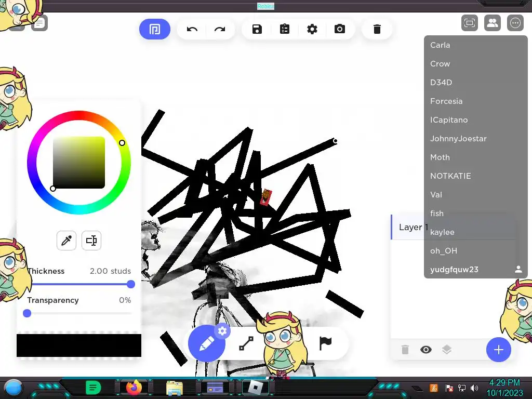Select player Crow in the list
The height and width of the screenshot is (399, 532).
pos(475,64)
